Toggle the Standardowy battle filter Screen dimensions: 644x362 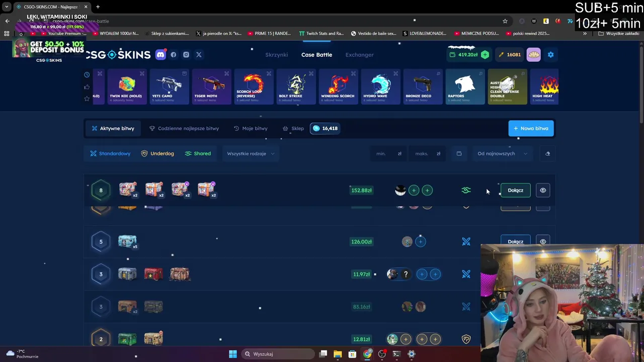[x=110, y=153]
